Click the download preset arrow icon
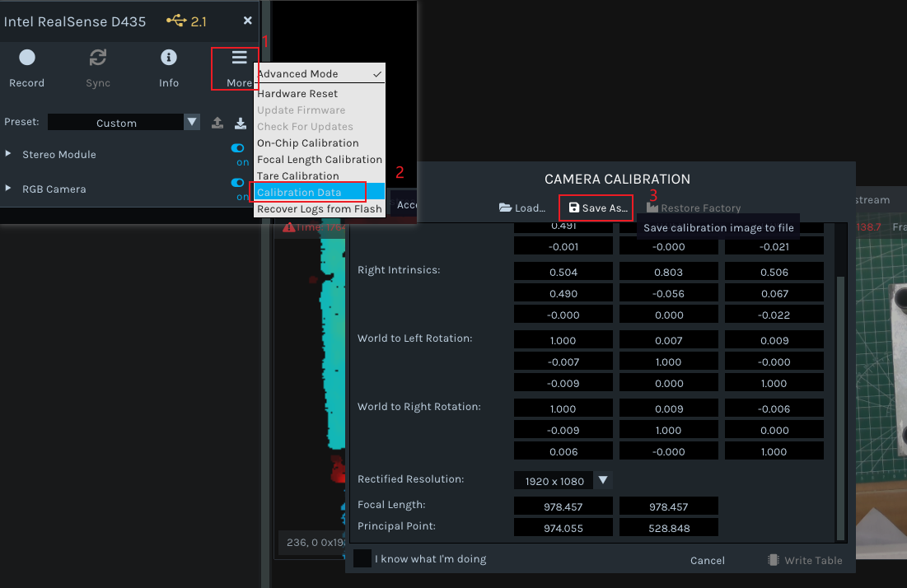The height and width of the screenshot is (588, 907). pyautogui.click(x=241, y=123)
